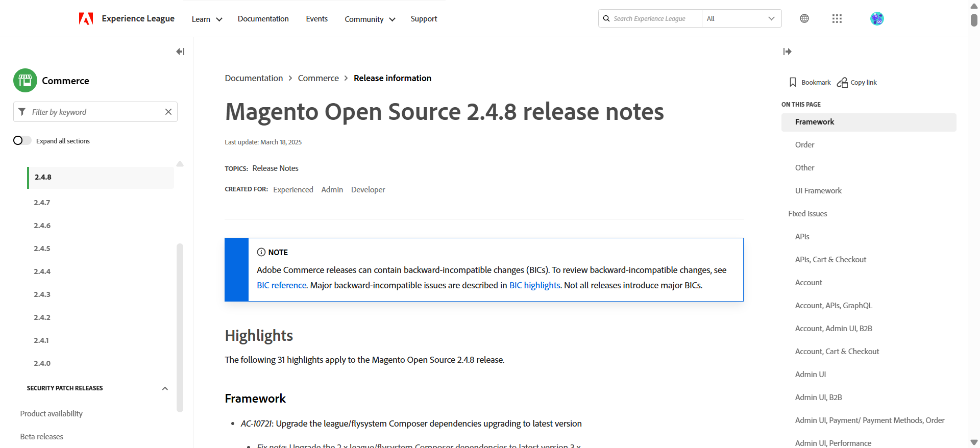Viewport: 980px width, 448px height.
Task: Open the Events nav item
Action: pos(317,19)
